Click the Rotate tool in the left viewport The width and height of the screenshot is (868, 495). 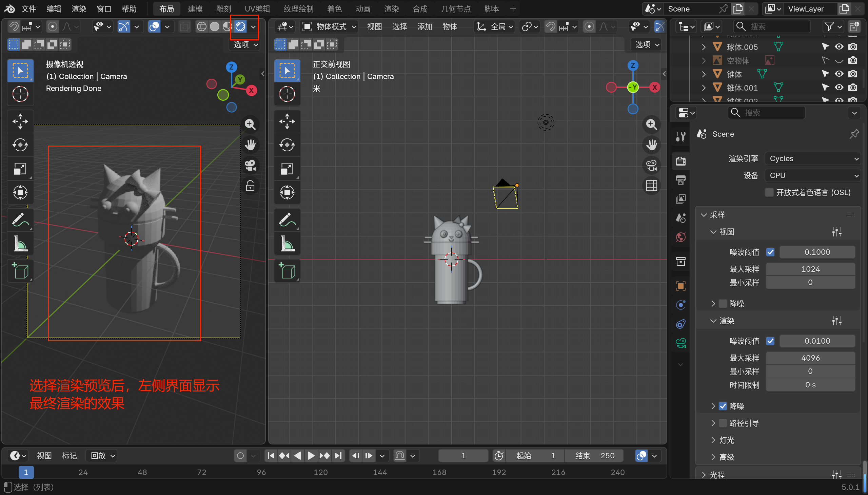point(20,145)
